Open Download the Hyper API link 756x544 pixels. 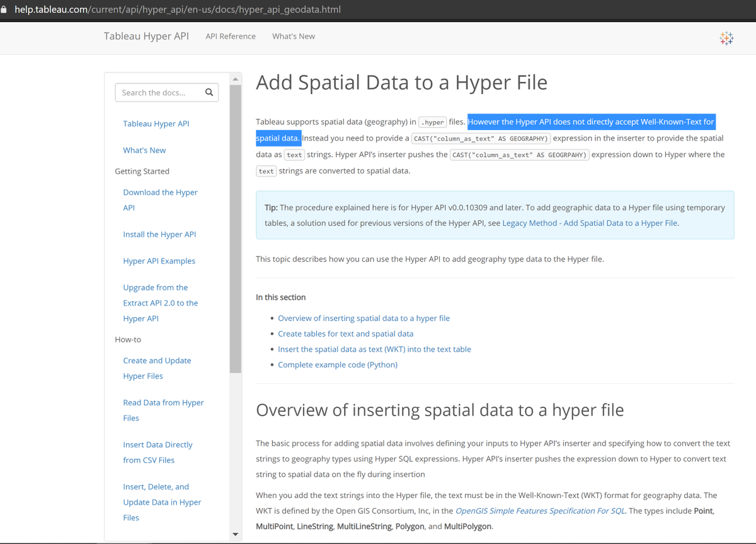[161, 200]
